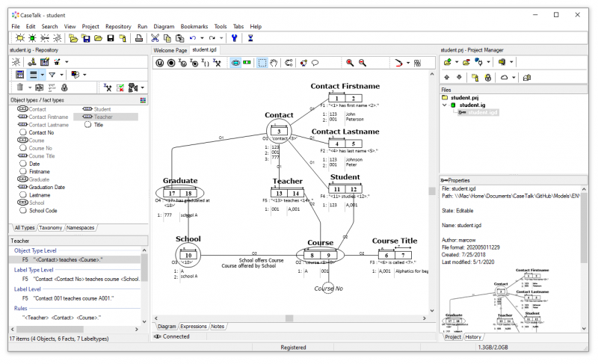Open the Repository menu

click(118, 26)
